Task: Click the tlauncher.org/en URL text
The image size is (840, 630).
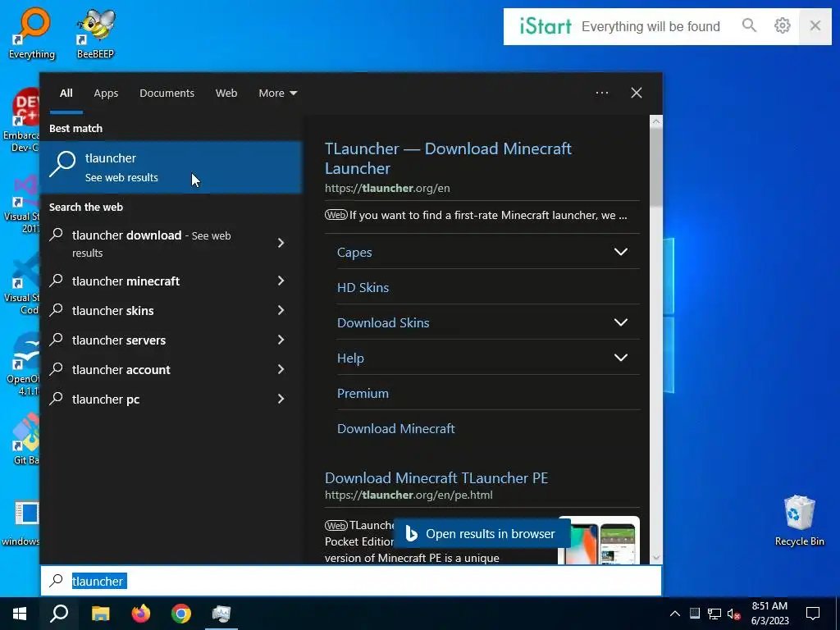Action: click(387, 188)
